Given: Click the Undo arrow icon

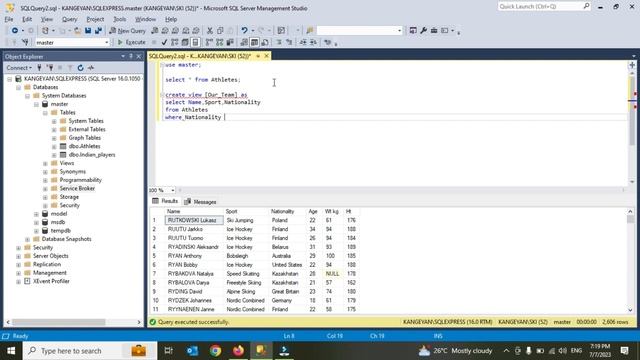Looking at the screenshot, I should [x=244, y=31].
